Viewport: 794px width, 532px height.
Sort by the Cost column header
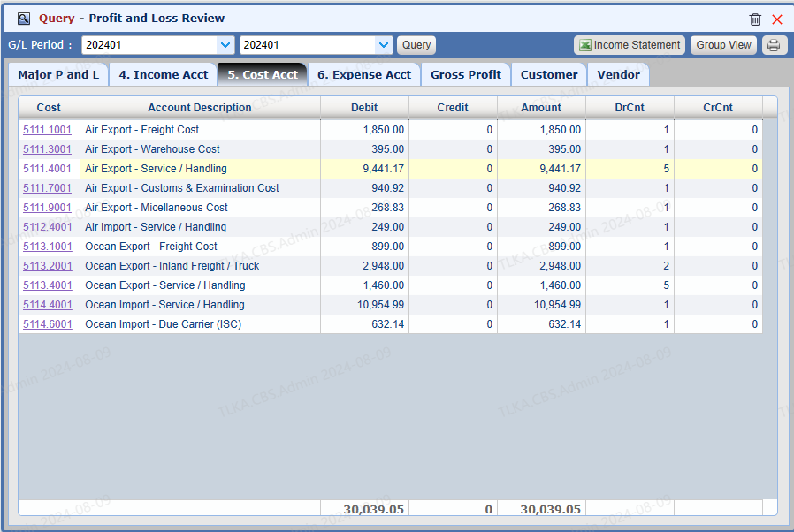[49, 107]
